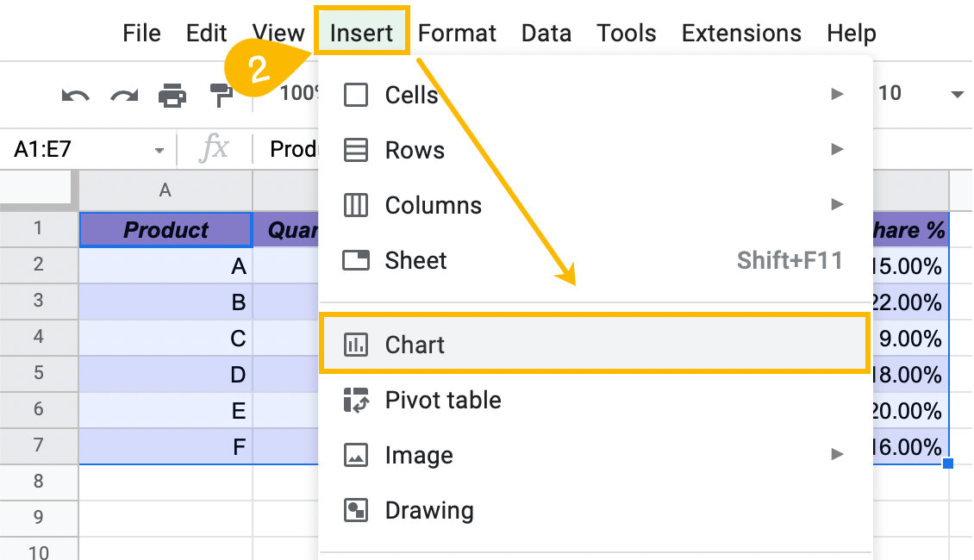The height and width of the screenshot is (560, 974).
Task: Click the Cells icon in the Insert menu
Action: click(356, 95)
